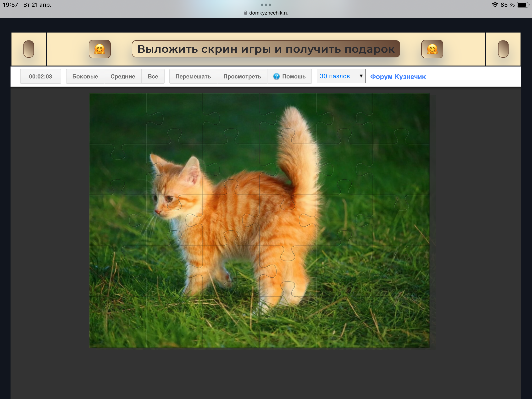
Task: Tap the lock icon beside the URL
Action: pos(245,13)
